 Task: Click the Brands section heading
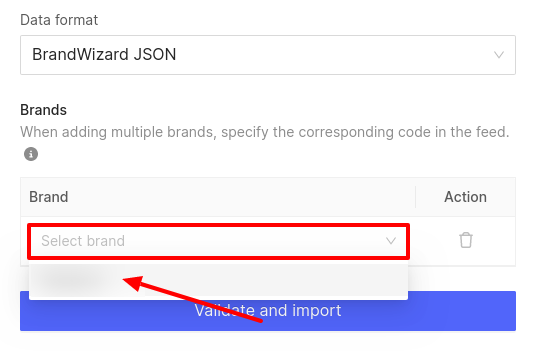click(x=43, y=110)
